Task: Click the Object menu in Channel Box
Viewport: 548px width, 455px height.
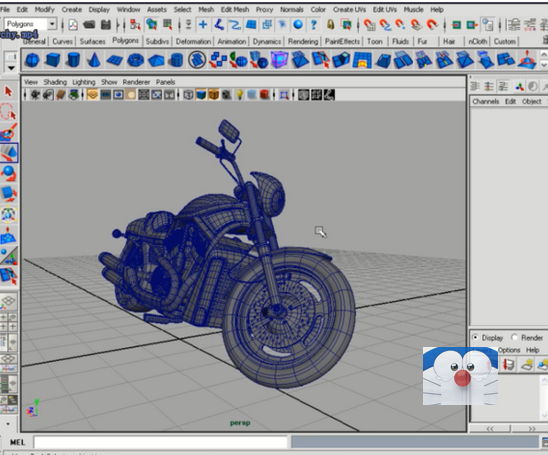Action: click(532, 102)
